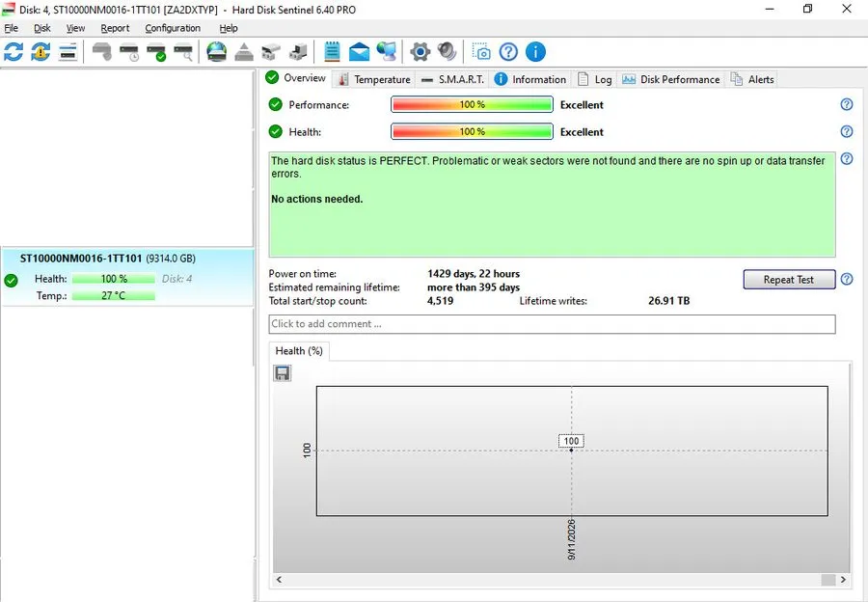Click the speaker sound toolbar icon
Image resolution: width=868 pixels, height=602 pixels.
click(x=447, y=52)
